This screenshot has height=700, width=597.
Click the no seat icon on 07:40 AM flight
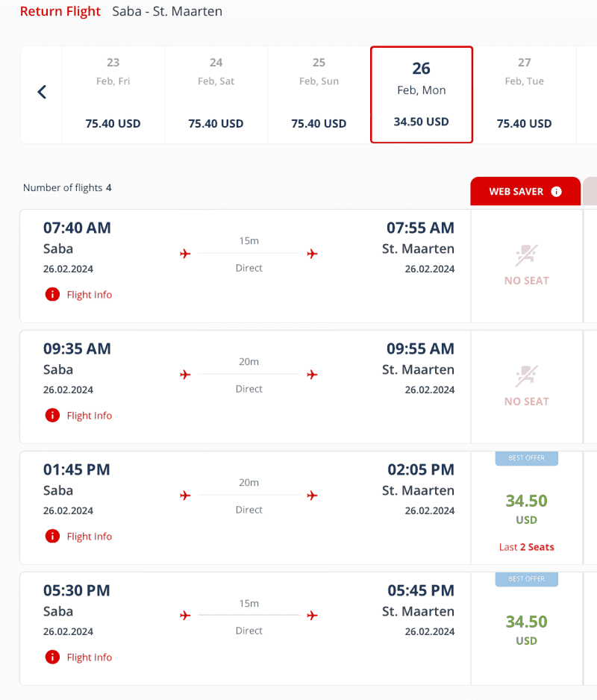pos(526,255)
